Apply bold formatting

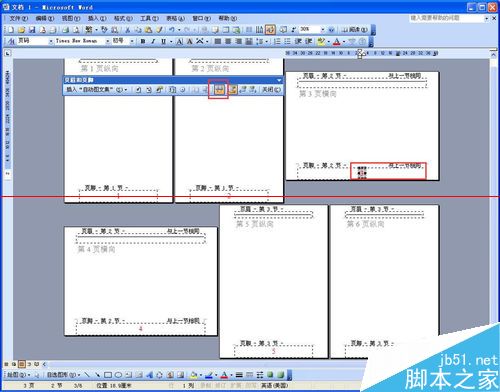click(143, 41)
